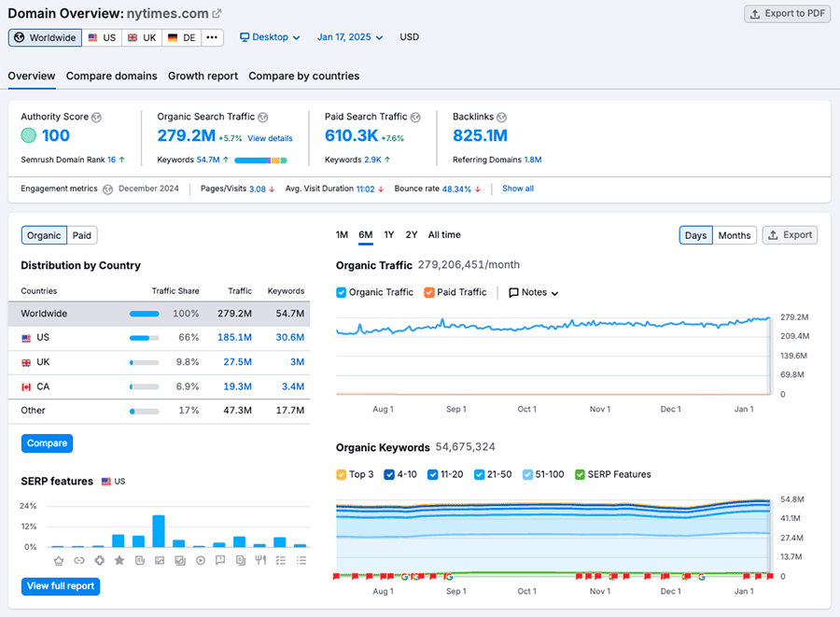Switch chart to Months view
This screenshot has width=840, height=617.
click(x=735, y=235)
